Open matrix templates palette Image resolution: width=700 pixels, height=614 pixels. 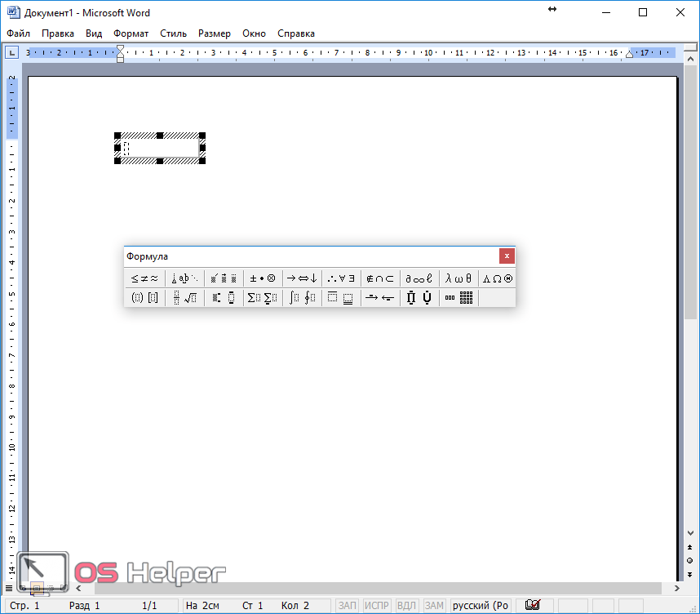[x=459, y=298]
